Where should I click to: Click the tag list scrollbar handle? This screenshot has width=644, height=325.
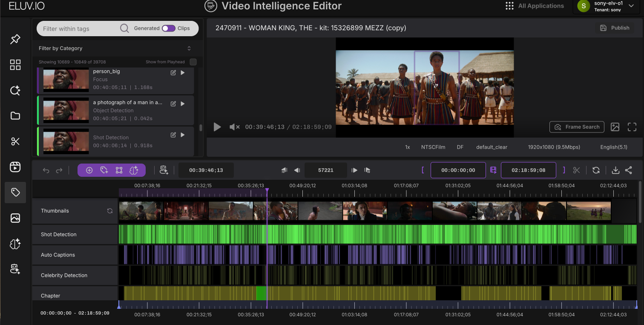201,128
